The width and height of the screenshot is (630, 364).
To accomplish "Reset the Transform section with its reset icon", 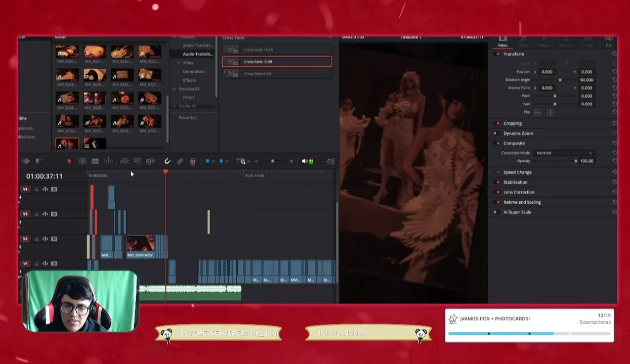I will [x=614, y=54].
